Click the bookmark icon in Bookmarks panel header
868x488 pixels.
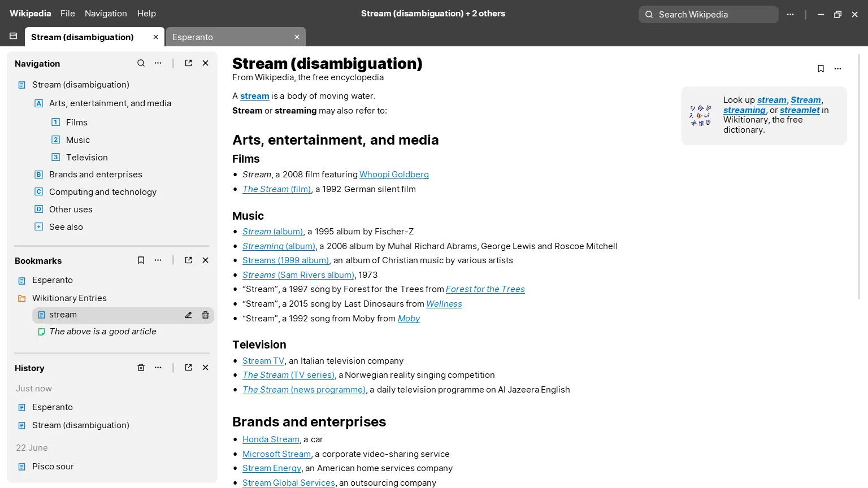pyautogui.click(x=141, y=260)
